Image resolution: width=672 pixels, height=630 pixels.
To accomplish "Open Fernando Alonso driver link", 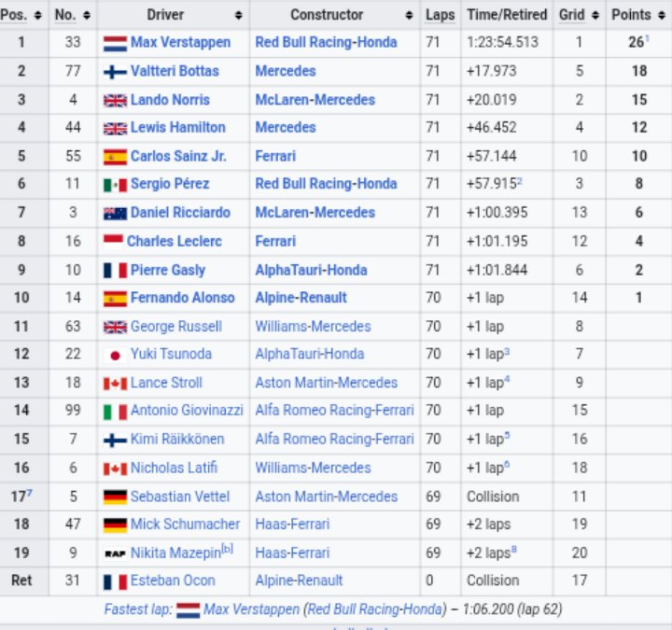I will click(x=183, y=298).
